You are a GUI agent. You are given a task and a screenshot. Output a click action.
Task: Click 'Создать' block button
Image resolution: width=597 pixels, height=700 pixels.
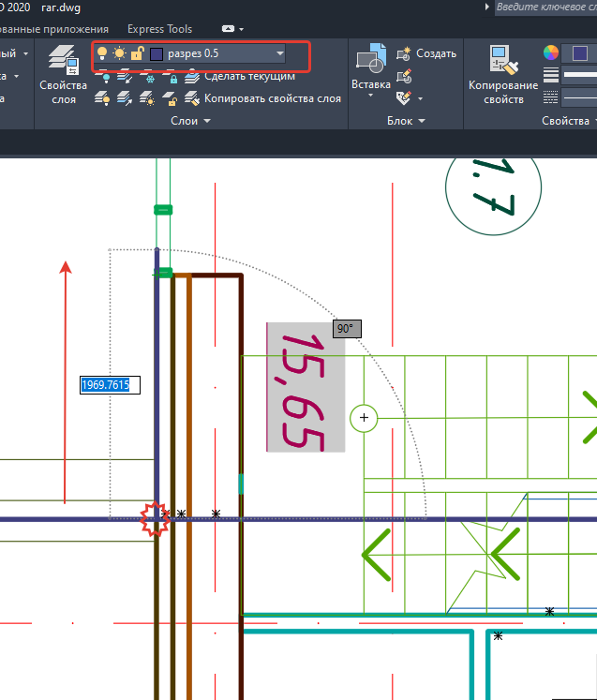point(426,53)
